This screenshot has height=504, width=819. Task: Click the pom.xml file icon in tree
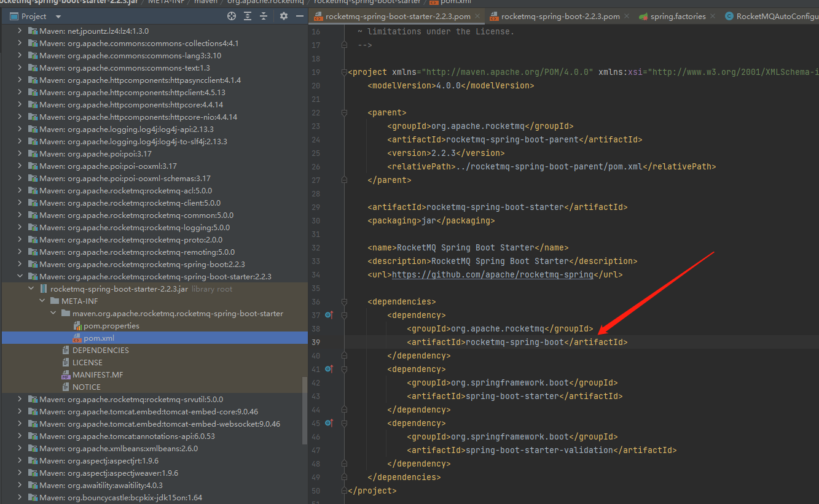(77, 338)
